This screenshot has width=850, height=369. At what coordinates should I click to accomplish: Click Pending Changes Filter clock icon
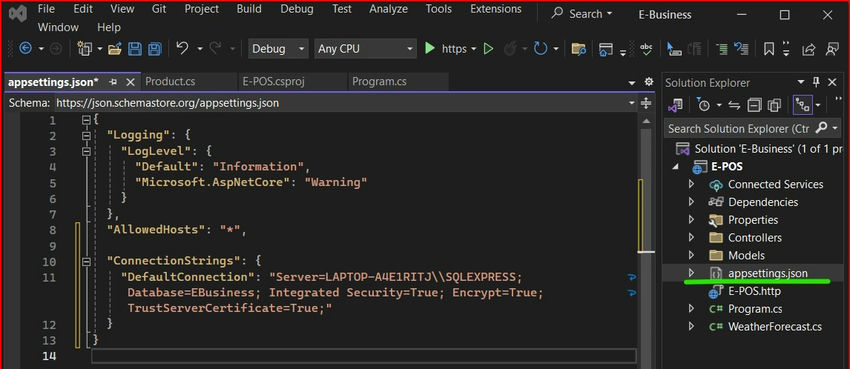tap(704, 105)
